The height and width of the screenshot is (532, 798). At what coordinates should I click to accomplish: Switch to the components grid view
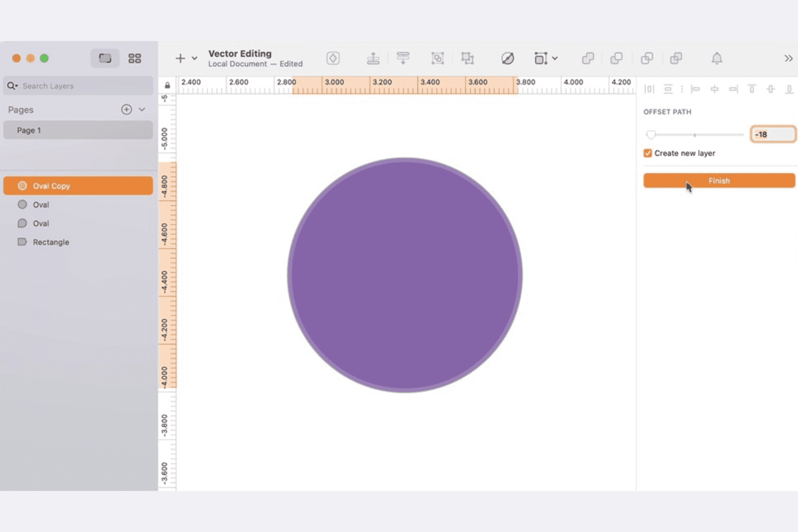[135, 58]
